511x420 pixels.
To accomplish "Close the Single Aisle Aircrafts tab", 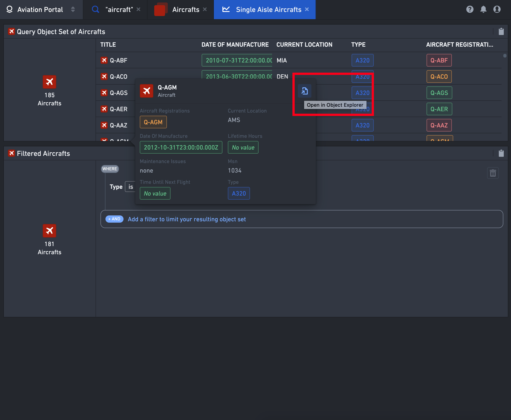I will [307, 9].
